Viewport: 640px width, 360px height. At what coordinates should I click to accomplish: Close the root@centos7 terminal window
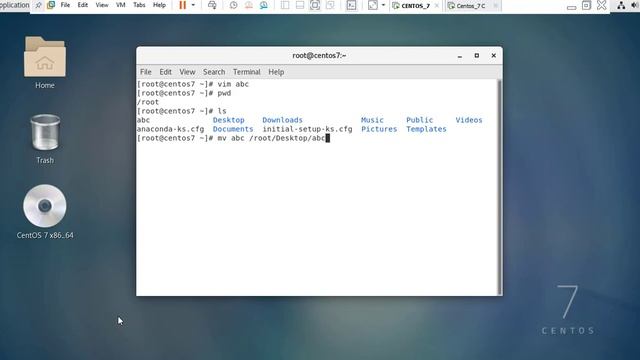coord(493,56)
